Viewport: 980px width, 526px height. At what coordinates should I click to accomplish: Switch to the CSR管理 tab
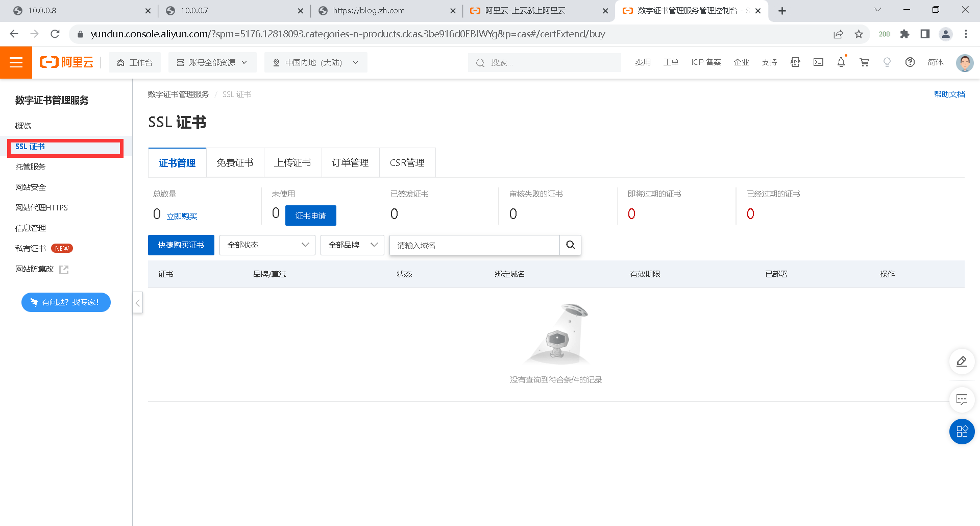(407, 163)
